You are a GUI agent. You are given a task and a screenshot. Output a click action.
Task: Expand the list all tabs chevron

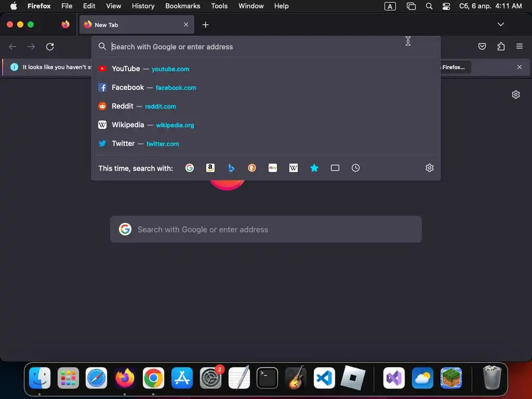[x=500, y=24]
